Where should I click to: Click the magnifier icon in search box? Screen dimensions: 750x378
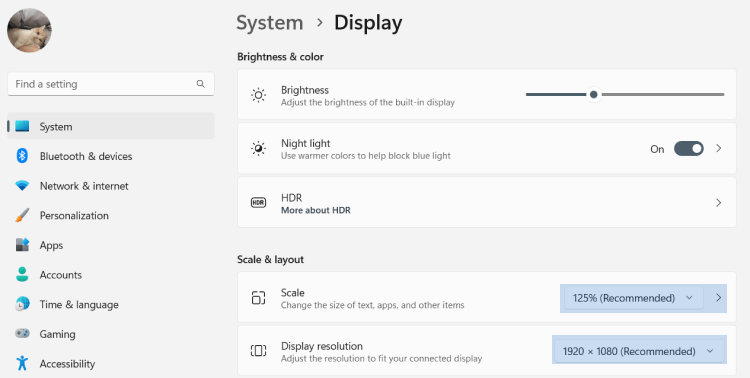click(200, 84)
